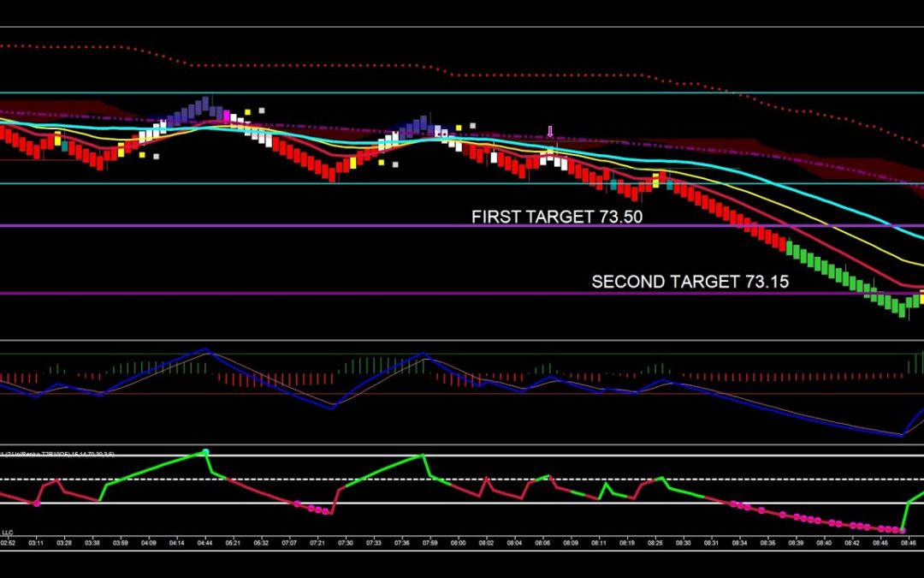Screen dimensions: 924x578
Task: Click the pink down-arrow sell signal marker
Action: [x=550, y=132]
